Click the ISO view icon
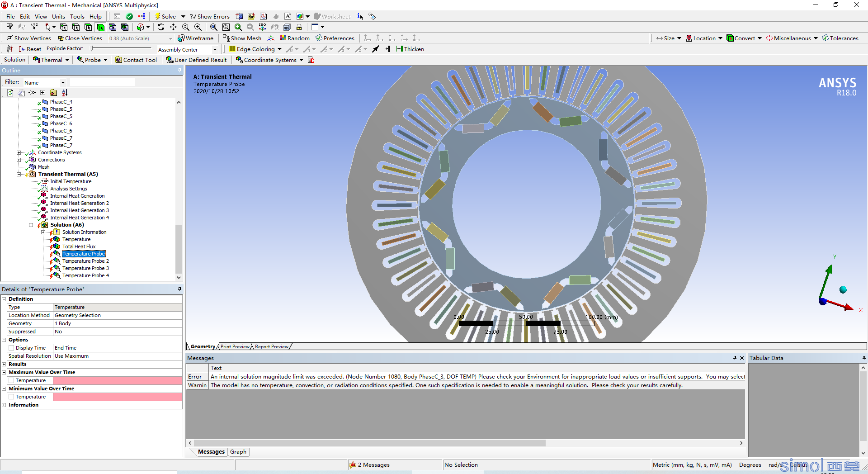This screenshot has height=474, width=868. 262,27
